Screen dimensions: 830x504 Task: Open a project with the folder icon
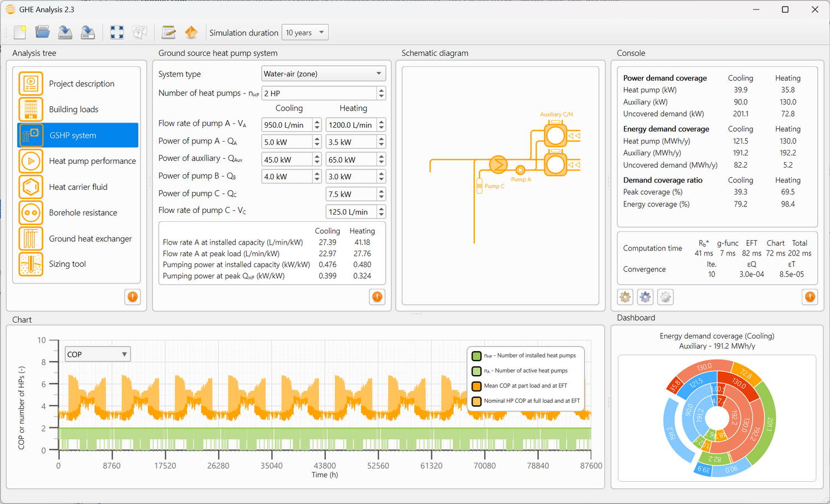[x=43, y=33]
